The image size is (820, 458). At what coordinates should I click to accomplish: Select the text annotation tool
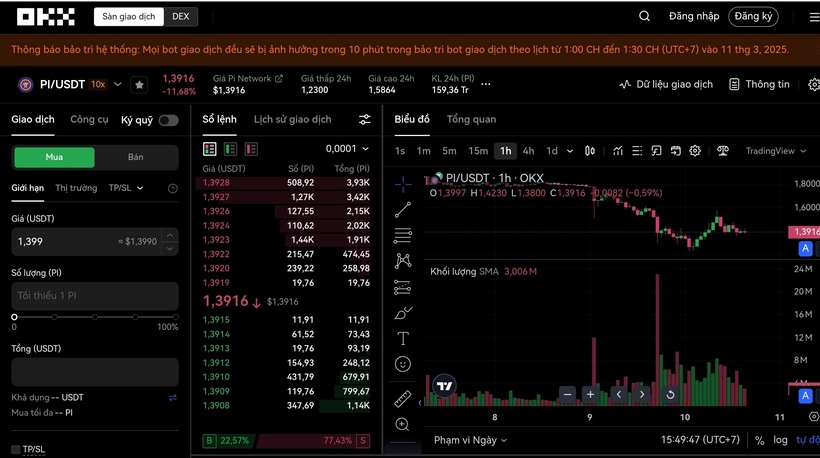tap(403, 338)
